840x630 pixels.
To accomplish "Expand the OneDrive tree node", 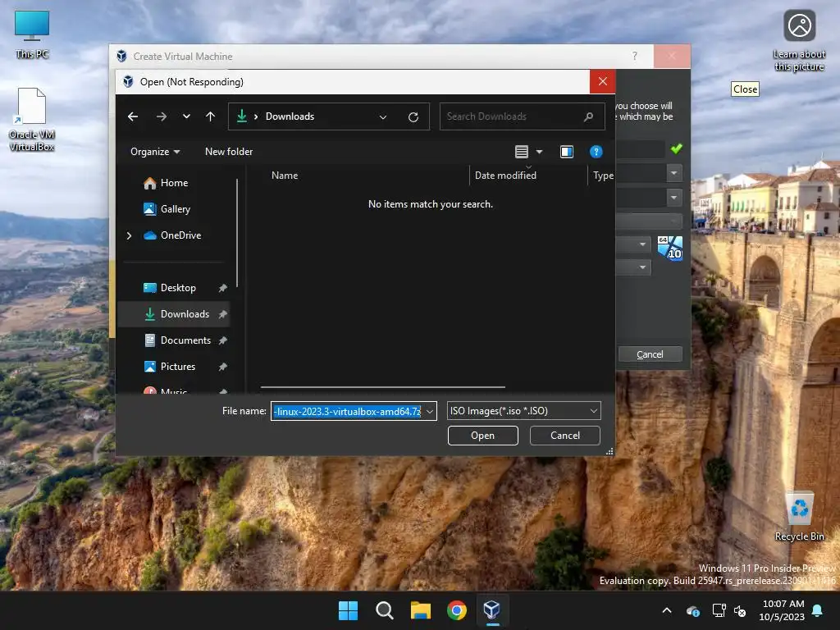I will (x=129, y=235).
